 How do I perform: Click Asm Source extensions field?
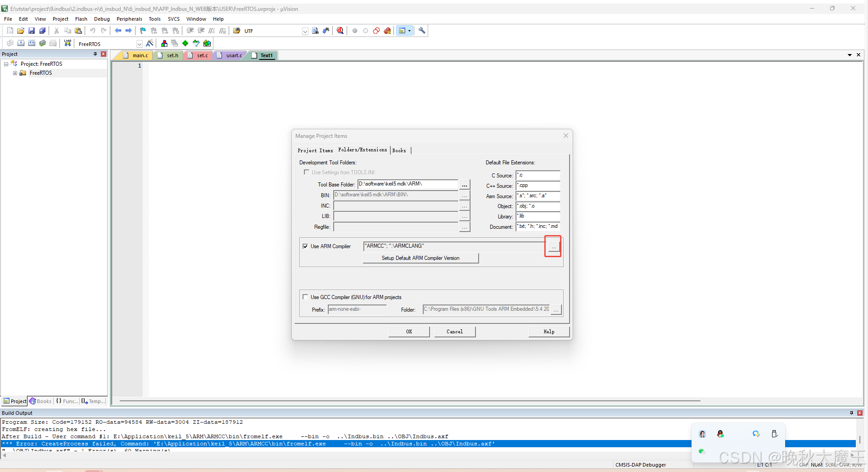point(538,196)
